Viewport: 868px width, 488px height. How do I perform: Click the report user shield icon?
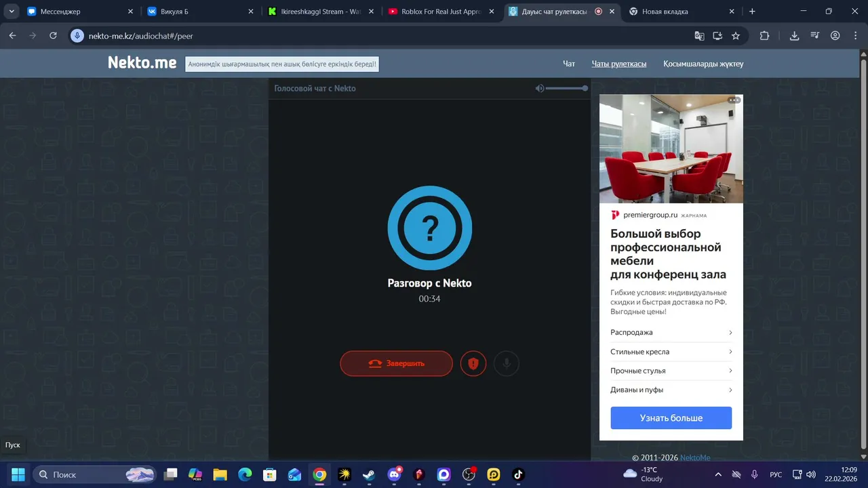[x=473, y=363]
